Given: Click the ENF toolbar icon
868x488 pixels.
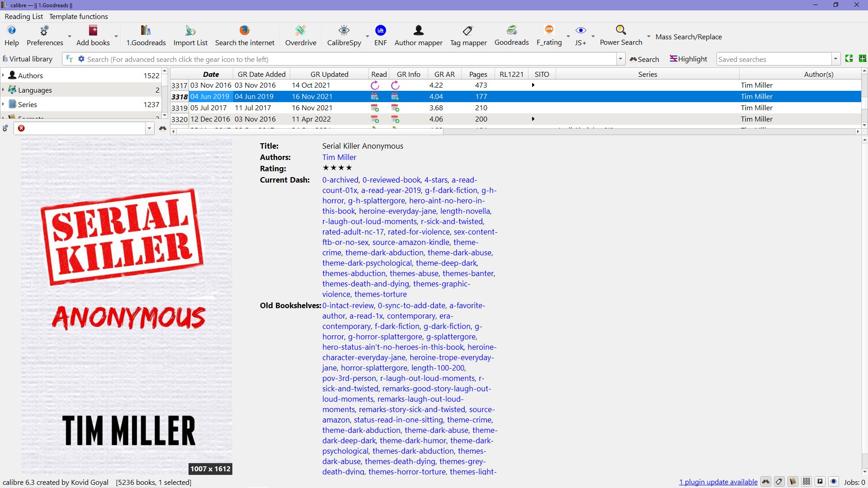Looking at the screenshot, I should (380, 36).
